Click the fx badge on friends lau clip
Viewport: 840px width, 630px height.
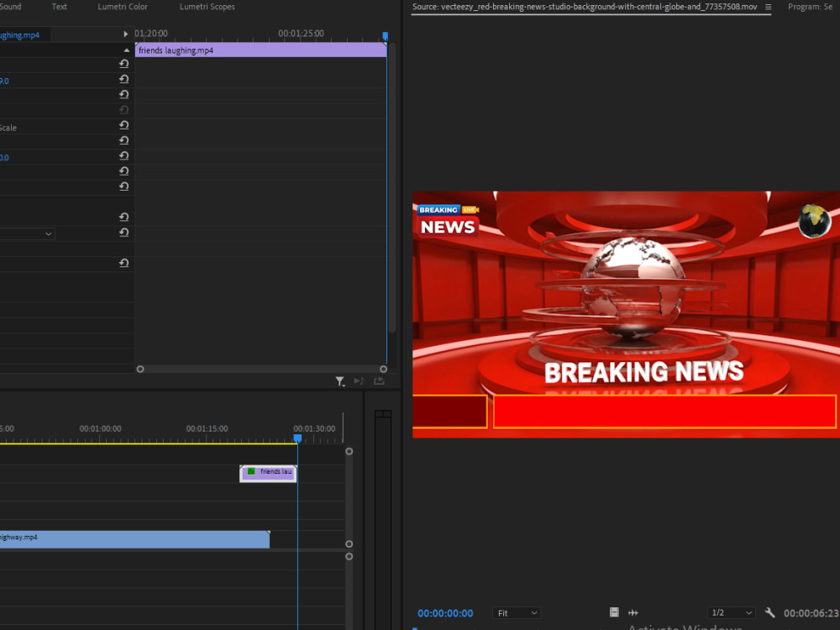tap(250, 471)
